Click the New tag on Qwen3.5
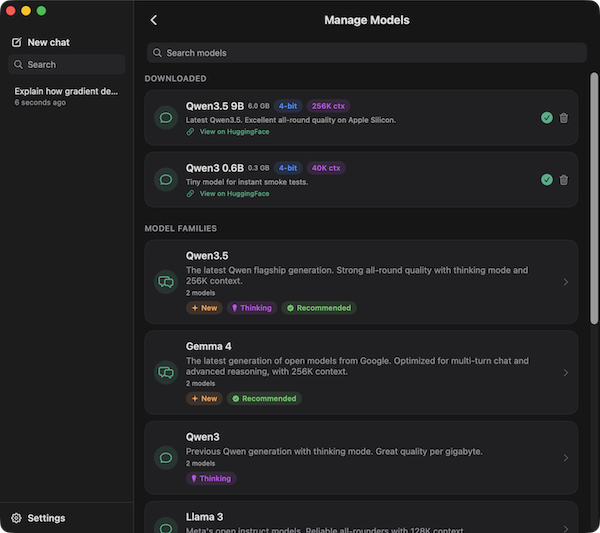This screenshot has height=533, width=600. [204, 308]
